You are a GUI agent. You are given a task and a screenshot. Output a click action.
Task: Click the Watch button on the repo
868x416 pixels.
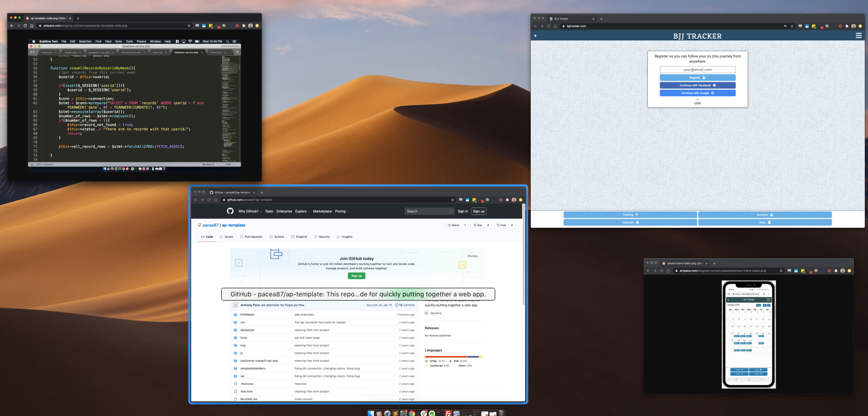[453, 225]
